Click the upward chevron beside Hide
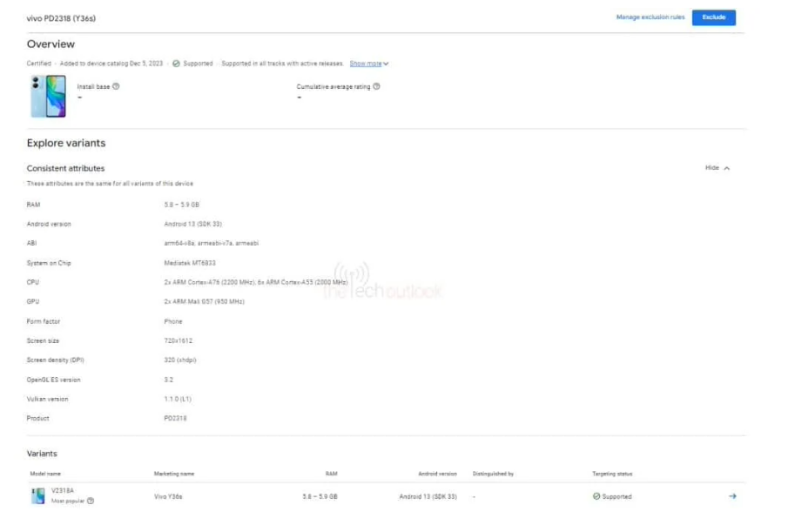The image size is (795, 532). click(728, 167)
